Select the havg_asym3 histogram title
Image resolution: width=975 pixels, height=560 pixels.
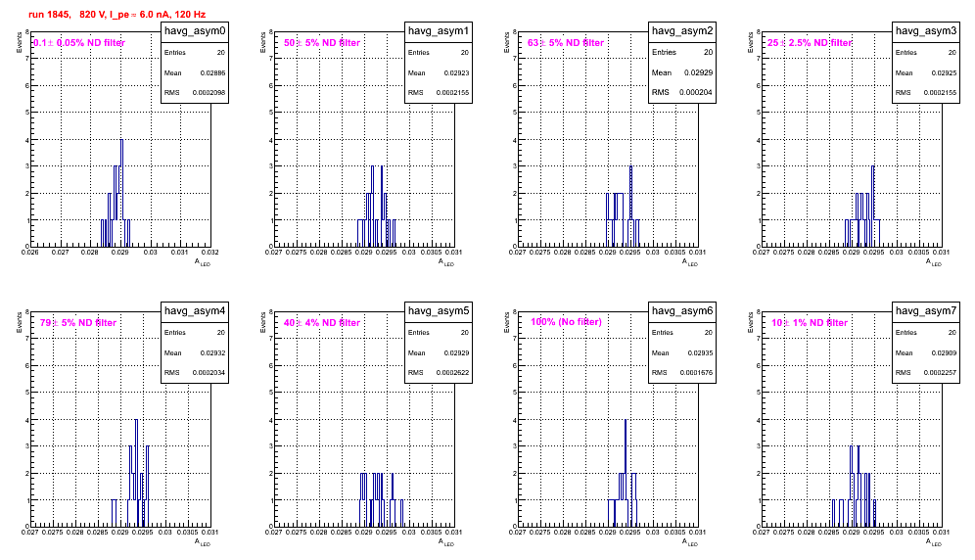point(926,31)
